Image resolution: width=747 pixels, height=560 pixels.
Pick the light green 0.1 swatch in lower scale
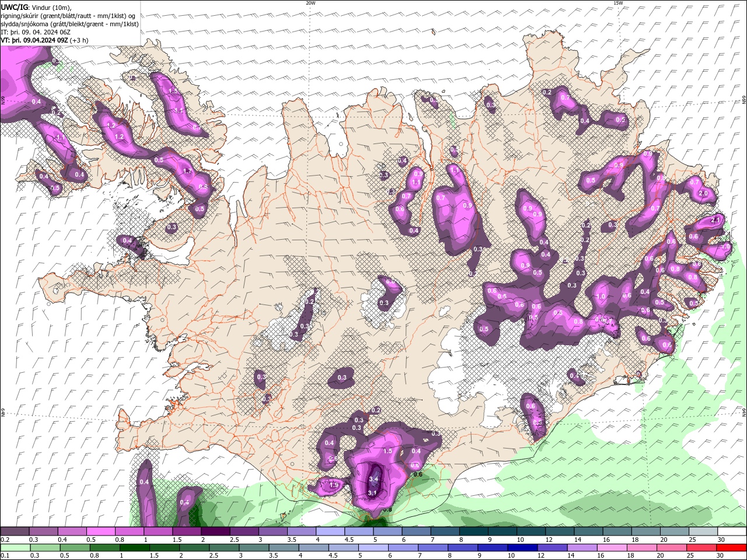pyautogui.click(x=15, y=548)
